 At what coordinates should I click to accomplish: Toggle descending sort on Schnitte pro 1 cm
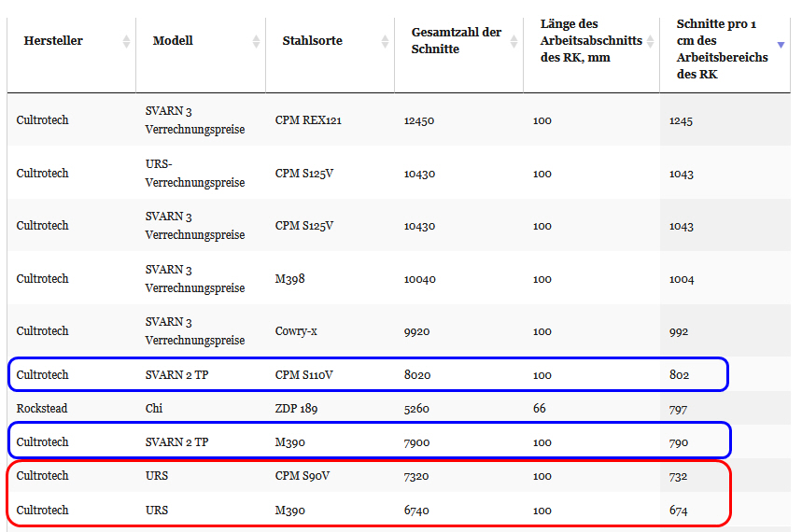781,45
